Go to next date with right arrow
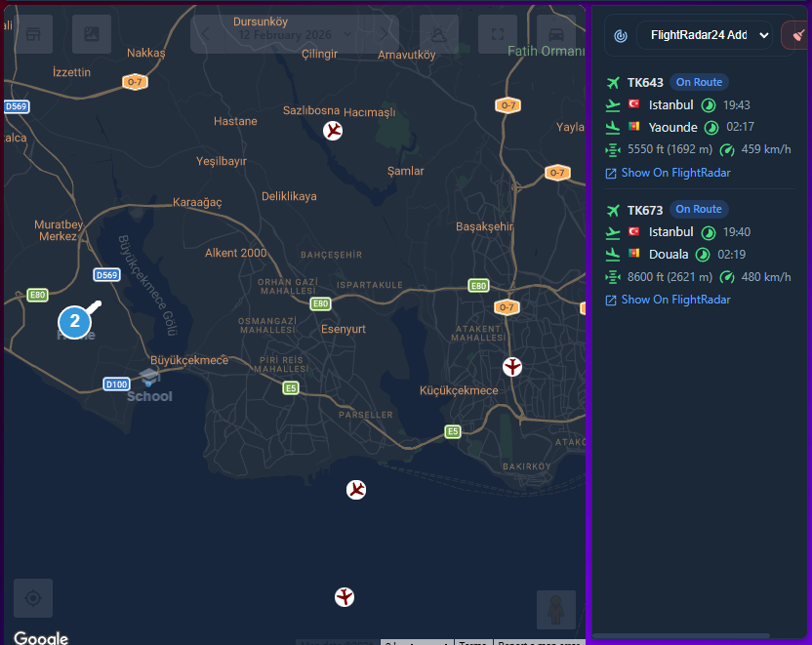 [x=384, y=34]
